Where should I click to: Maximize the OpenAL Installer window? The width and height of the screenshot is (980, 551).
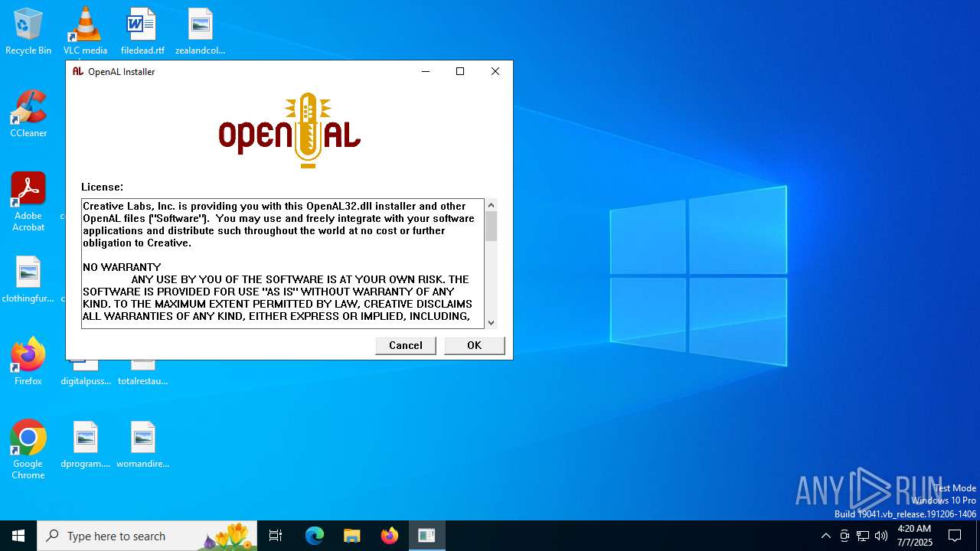(x=460, y=71)
